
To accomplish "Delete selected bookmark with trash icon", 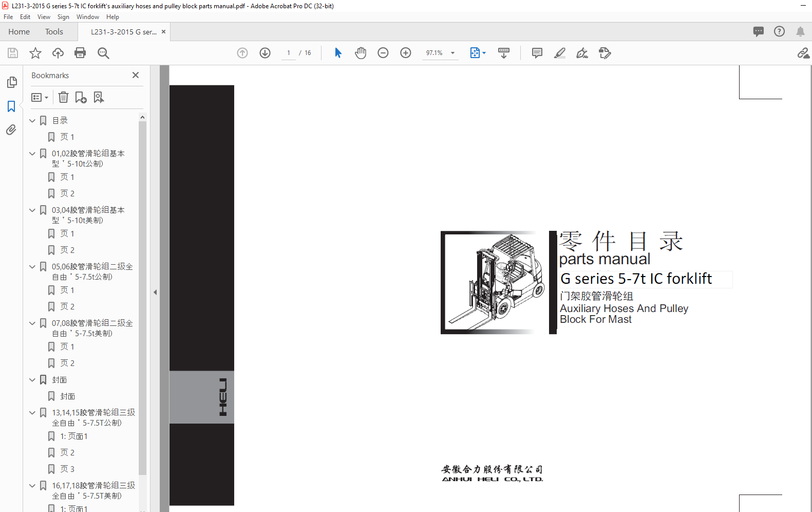I will click(63, 97).
